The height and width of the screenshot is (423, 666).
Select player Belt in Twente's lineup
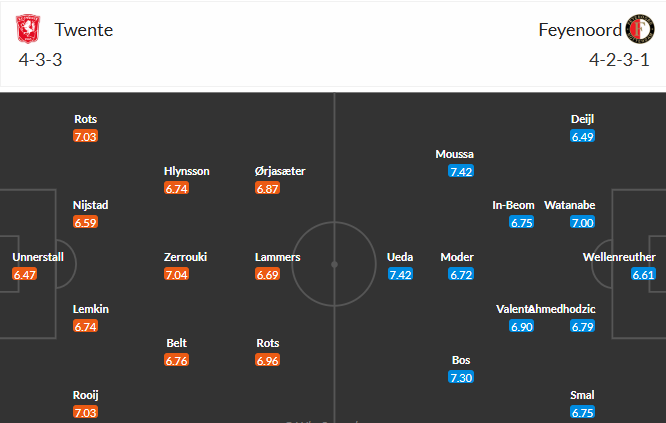pos(176,342)
